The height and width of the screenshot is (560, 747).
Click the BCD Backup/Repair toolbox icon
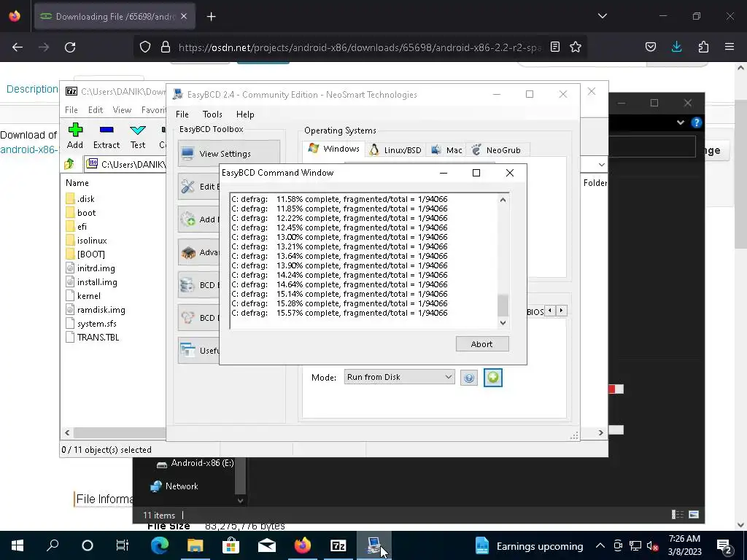[x=187, y=285]
